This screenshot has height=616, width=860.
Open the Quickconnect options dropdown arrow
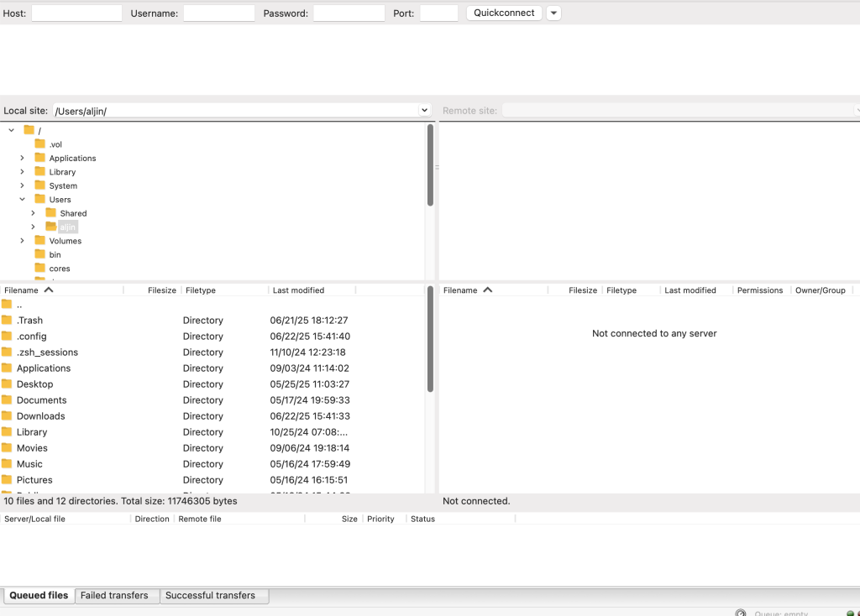553,13
